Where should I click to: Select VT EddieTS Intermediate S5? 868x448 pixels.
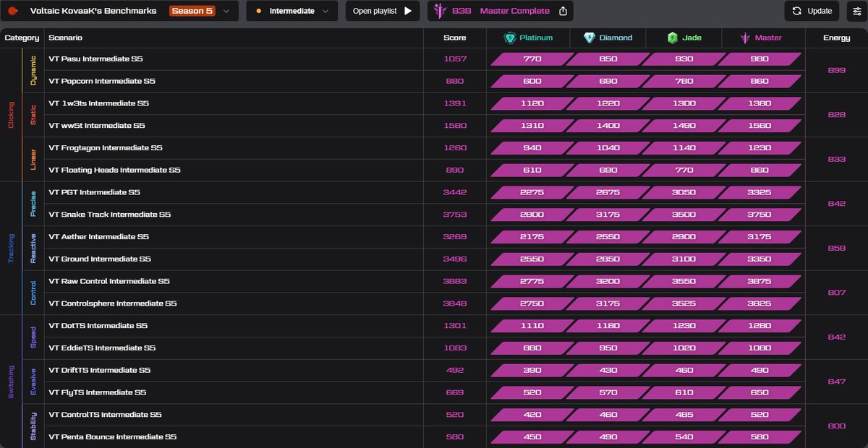[102, 348]
